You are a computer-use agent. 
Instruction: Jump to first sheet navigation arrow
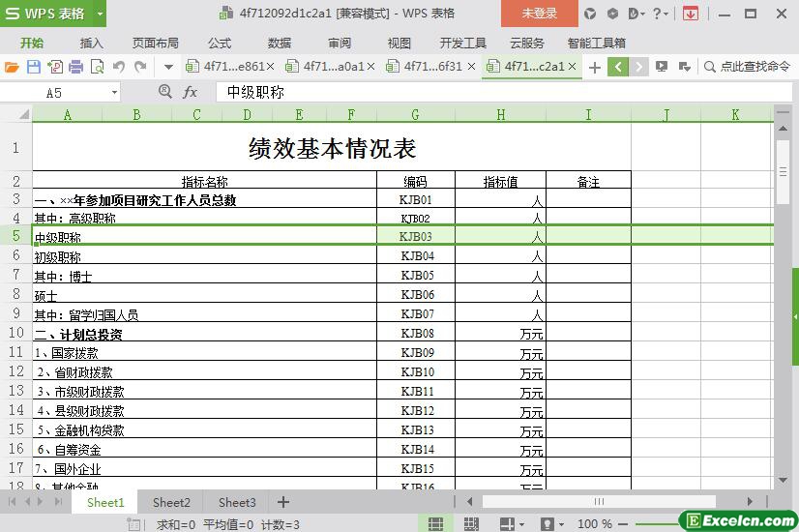coord(13,502)
